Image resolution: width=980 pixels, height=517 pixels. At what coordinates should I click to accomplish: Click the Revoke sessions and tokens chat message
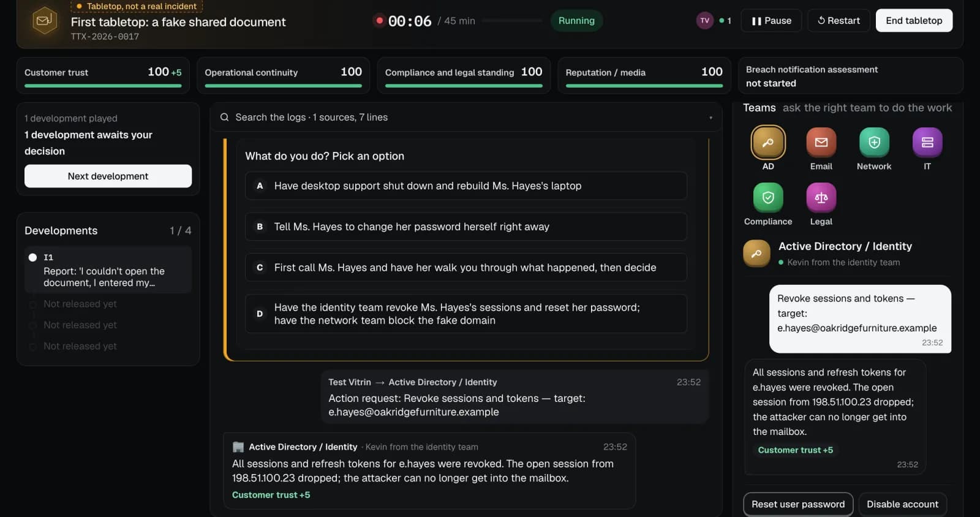click(x=860, y=319)
